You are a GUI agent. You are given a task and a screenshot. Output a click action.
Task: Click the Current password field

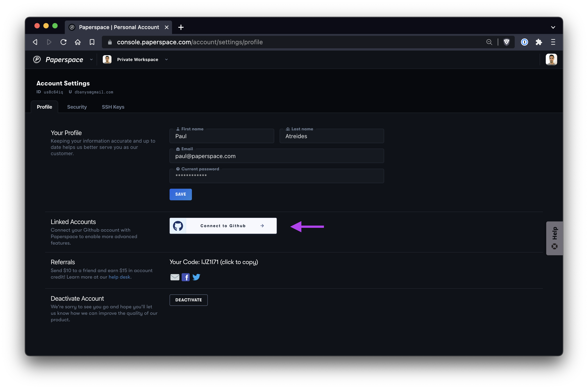click(277, 176)
